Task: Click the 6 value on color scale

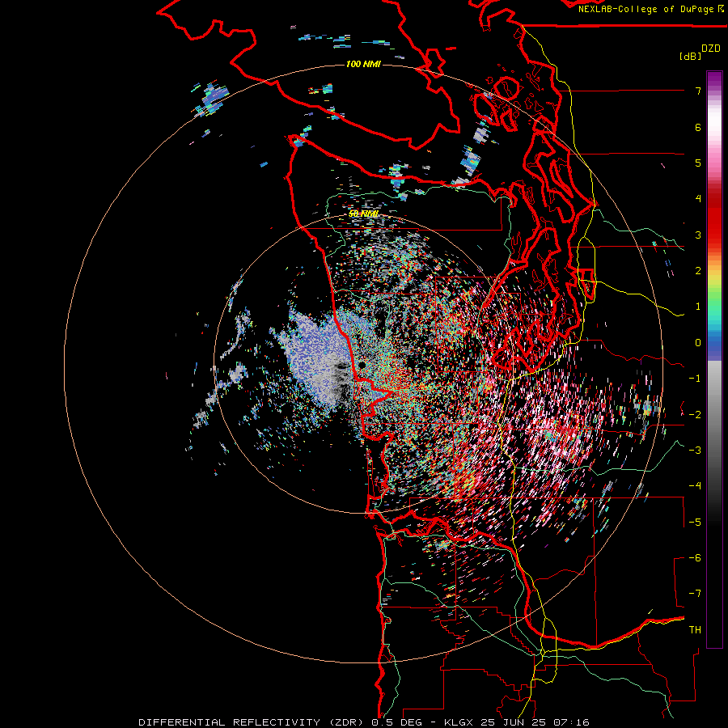Action: (x=698, y=127)
